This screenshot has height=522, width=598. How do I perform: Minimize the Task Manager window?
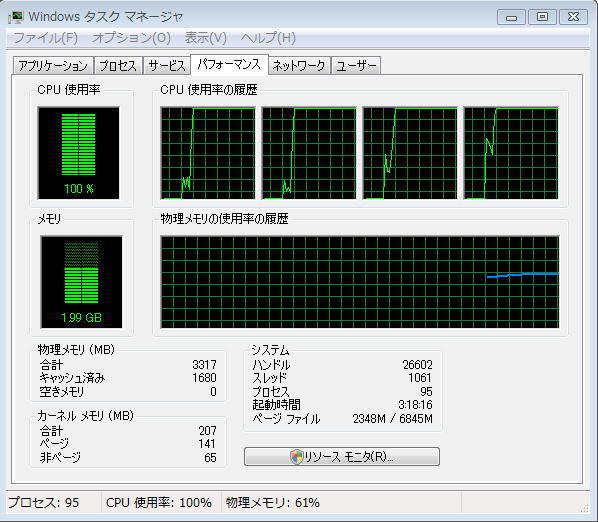(x=511, y=17)
